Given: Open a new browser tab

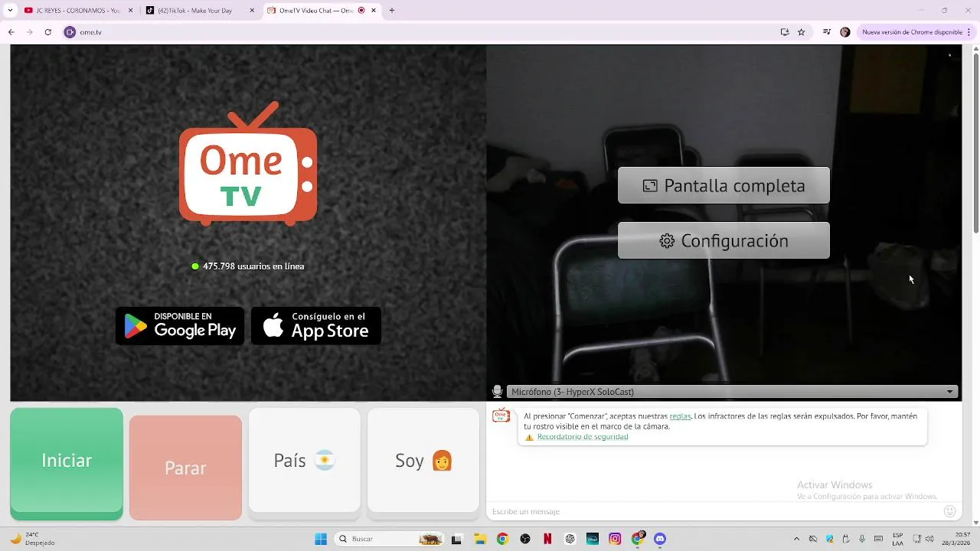Looking at the screenshot, I should [392, 11].
